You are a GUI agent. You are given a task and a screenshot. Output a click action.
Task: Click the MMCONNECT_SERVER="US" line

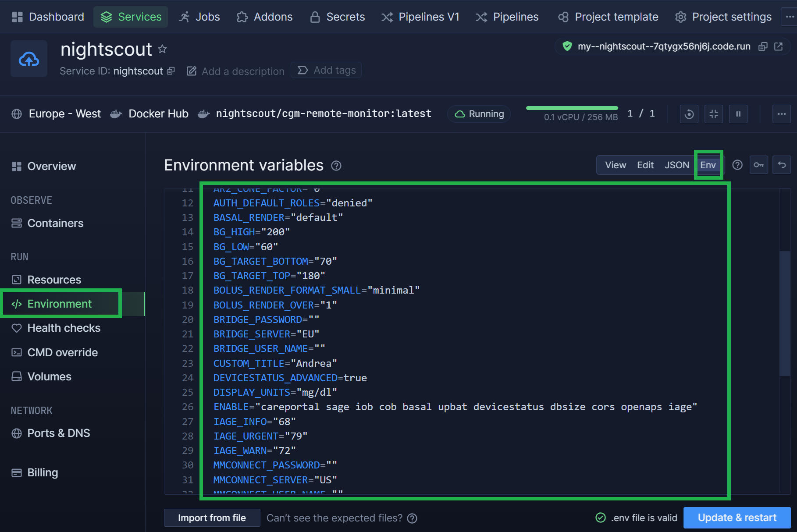[275, 480]
